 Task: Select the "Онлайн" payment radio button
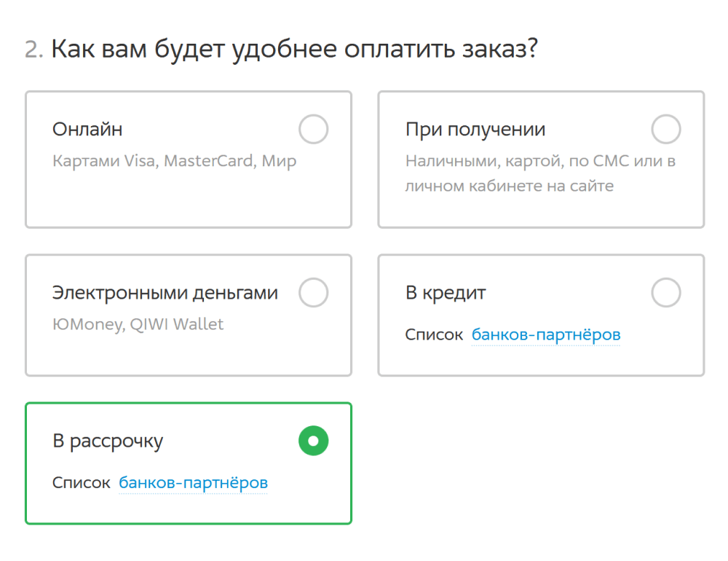point(313,130)
